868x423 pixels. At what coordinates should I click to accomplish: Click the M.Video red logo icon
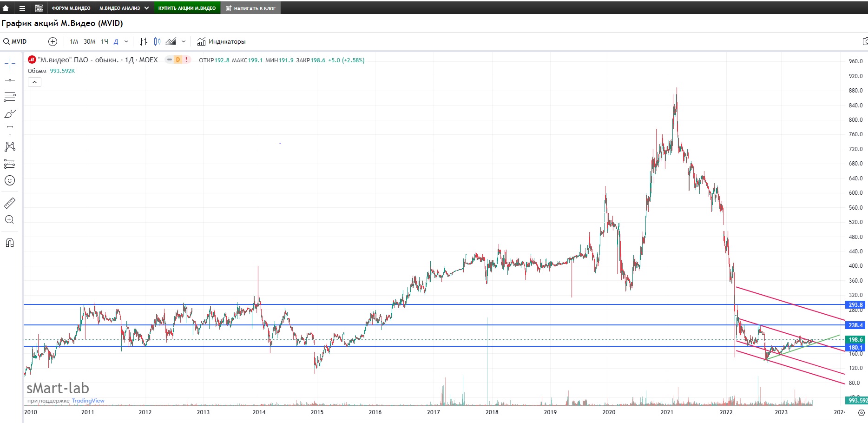(32, 60)
